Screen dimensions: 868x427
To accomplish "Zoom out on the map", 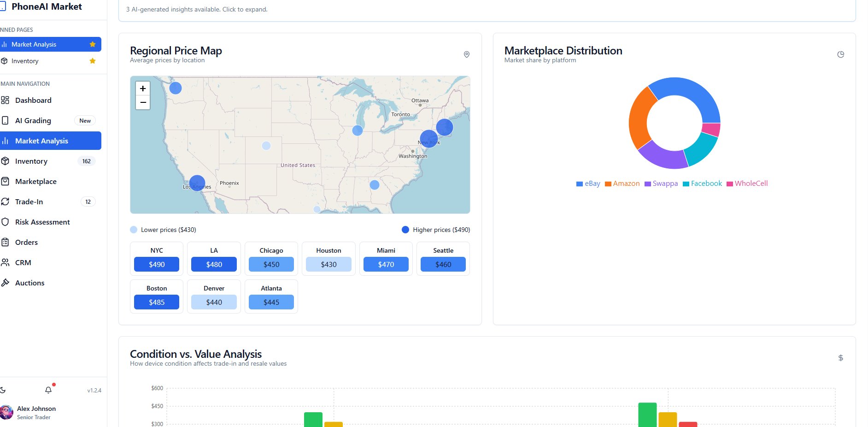I will tap(143, 102).
